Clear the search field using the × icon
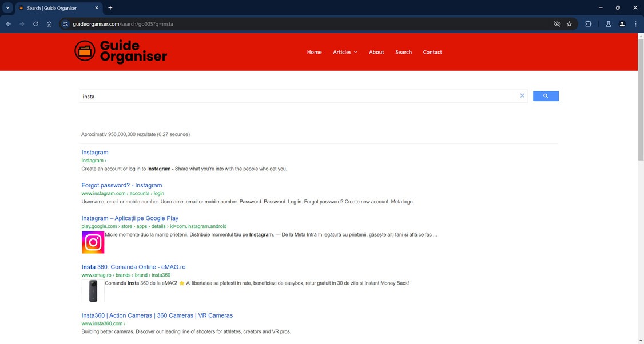 coord(522,95)
